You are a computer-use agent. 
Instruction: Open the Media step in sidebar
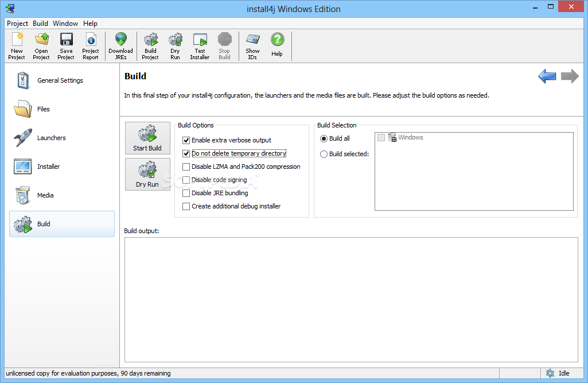[62, 195]
